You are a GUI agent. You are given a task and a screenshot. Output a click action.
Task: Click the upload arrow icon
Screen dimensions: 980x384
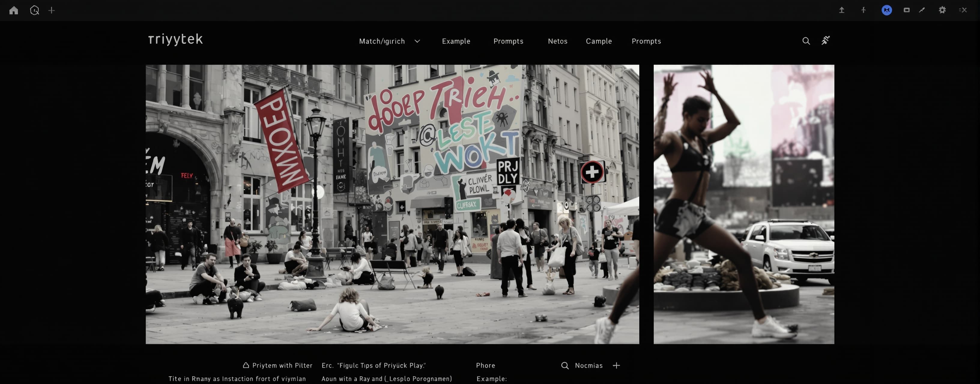pos(842,10)
